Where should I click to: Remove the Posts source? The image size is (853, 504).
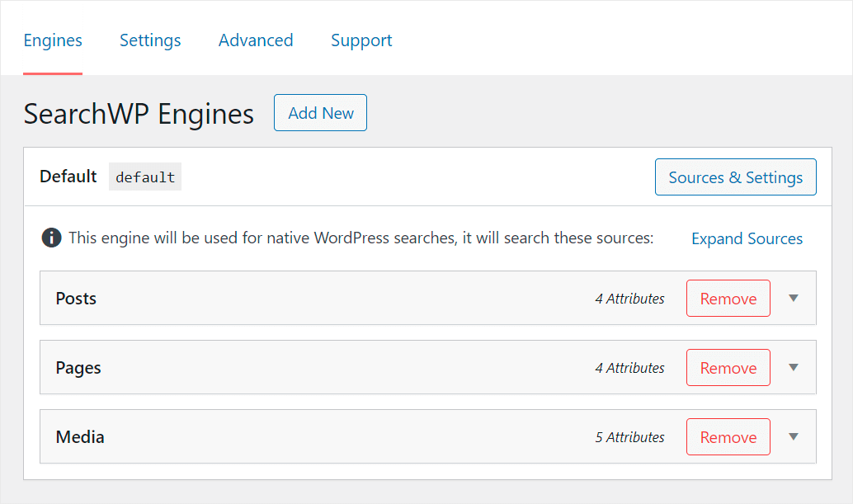[x=728, y=298]
